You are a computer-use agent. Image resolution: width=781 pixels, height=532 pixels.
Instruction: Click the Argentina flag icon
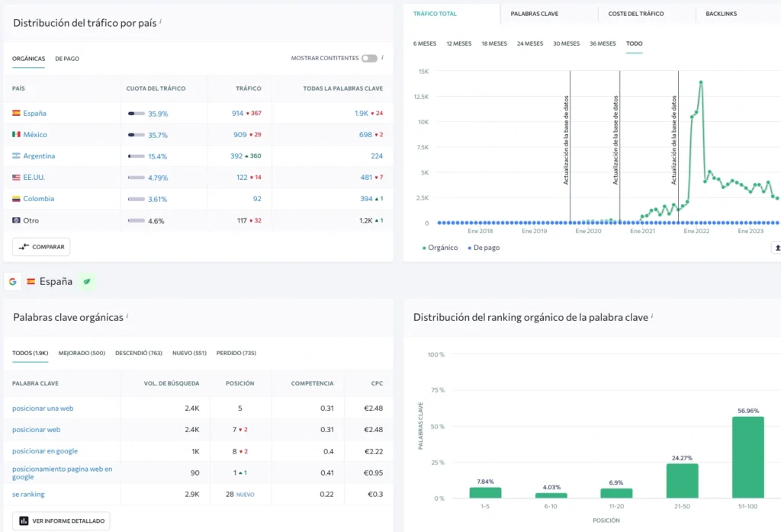(x=16, y=155)
